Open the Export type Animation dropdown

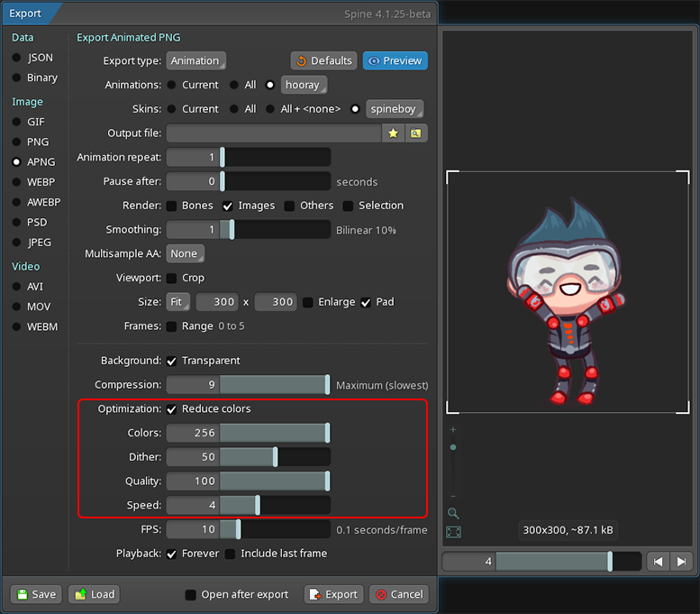[195, 60]
